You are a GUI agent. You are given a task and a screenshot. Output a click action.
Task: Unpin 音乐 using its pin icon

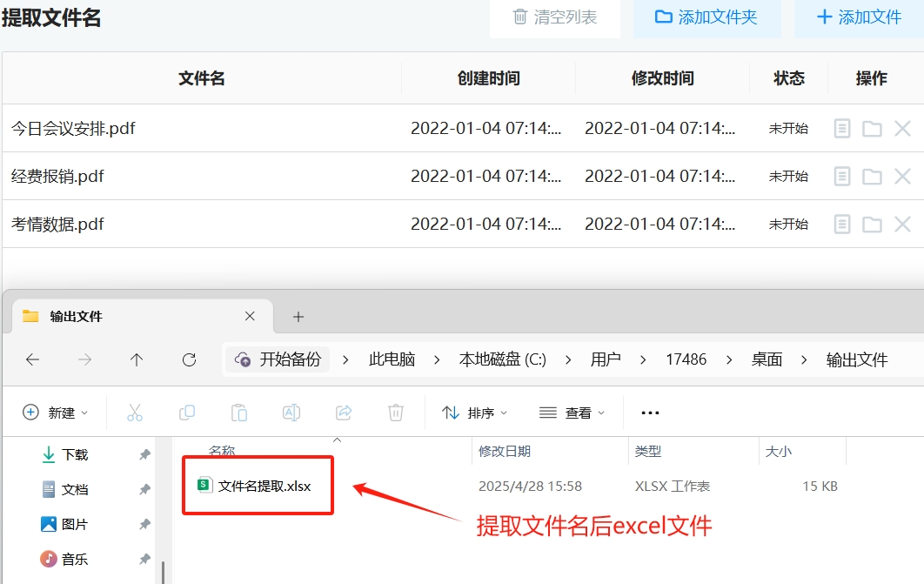click(x=144, y=559)
